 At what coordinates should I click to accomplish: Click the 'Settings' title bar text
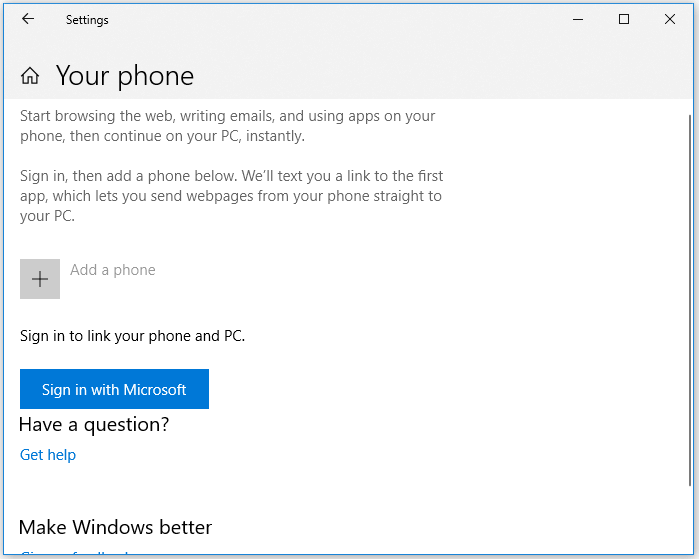point(87,20)
